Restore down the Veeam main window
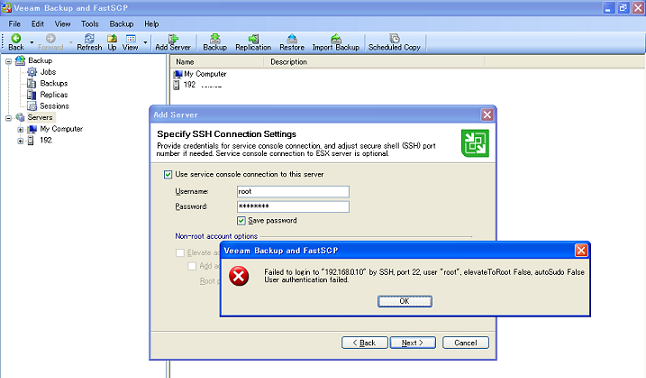The image size is (646, 378). tap(623, 8)
